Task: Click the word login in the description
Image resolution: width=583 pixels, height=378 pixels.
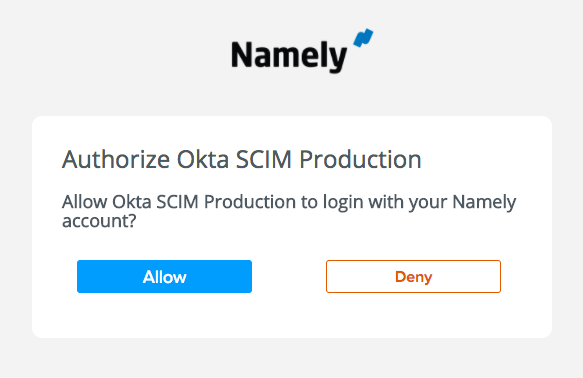Action: (343, 203)
